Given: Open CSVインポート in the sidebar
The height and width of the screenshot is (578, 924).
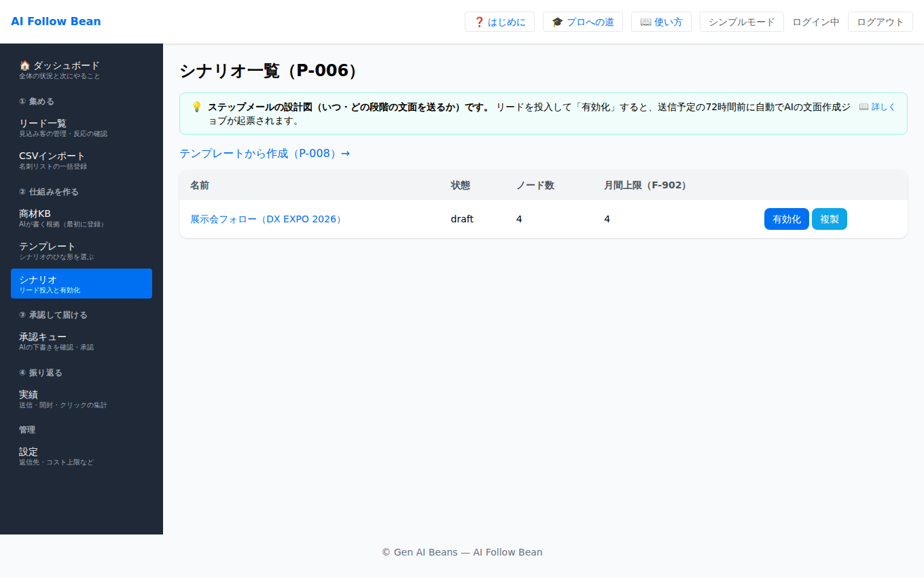Looking at the screenshot, I should point(82,160).
